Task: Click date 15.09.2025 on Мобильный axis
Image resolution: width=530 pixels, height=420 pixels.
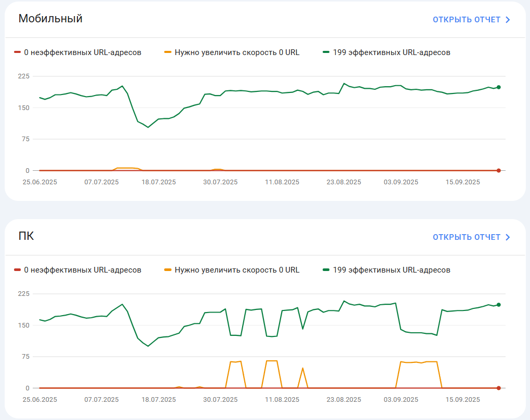Action: pos(463,182)
